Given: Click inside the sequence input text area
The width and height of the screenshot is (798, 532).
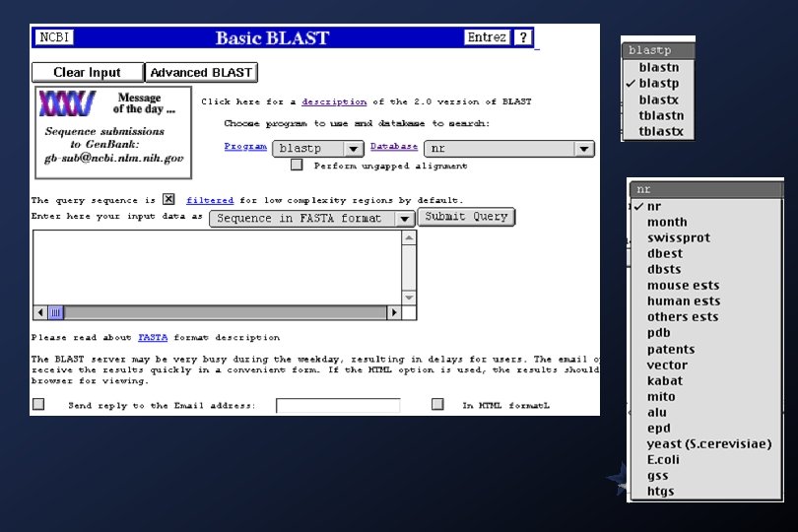Looking at the screenshot, I should click(x=218, y=267).
